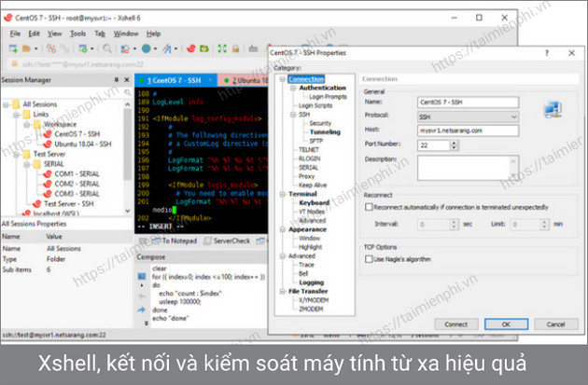588x385 pixels.
Task: Select Keyboard under Terminal category
Action: pyautogui.click(x=315, y=203)
